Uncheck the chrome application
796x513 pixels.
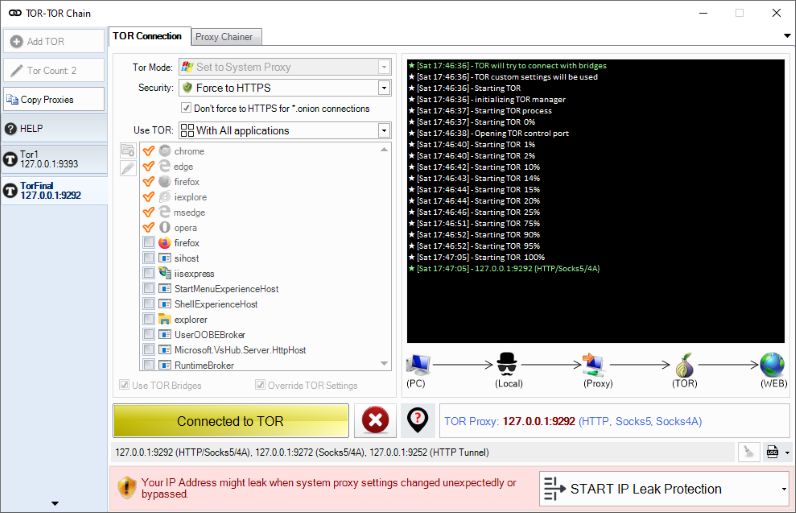point(149,151)
